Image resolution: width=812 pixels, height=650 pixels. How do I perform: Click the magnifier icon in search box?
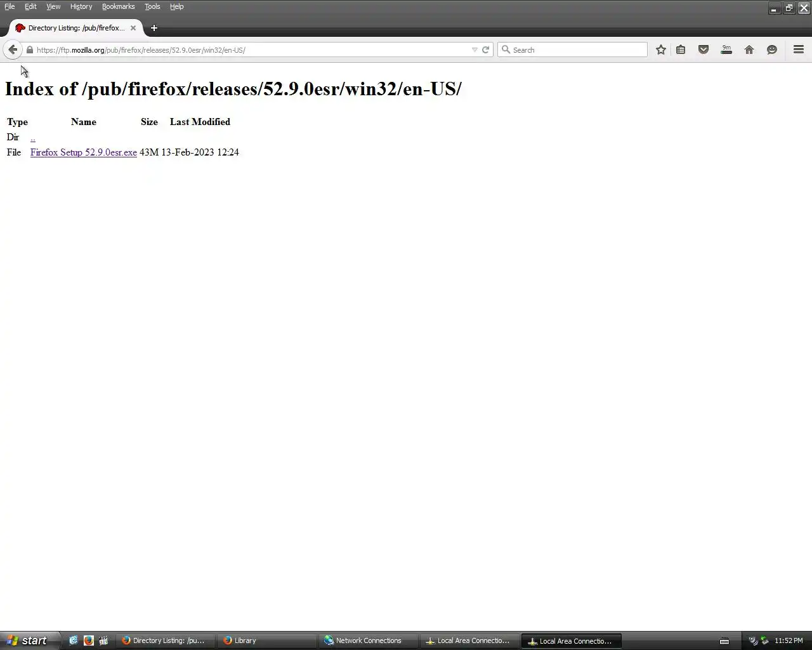point(506,50)
